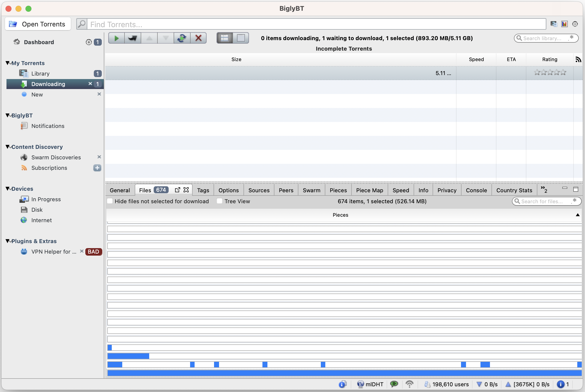Viewport: 585px width, 392px height.
Task: Switch to the Peers tab
Action: point(286,190)
